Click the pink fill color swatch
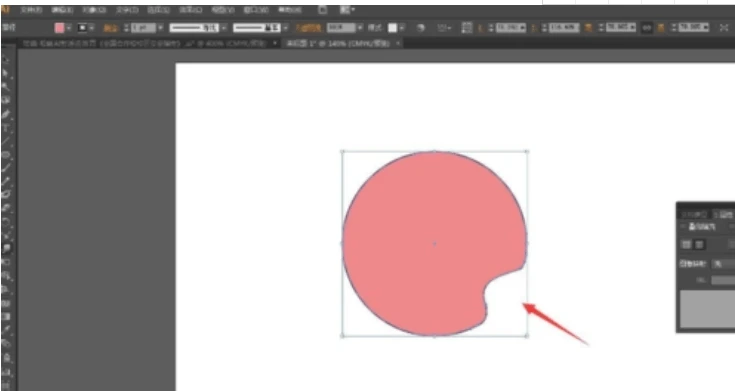735x391 pixels. (60, 28)
